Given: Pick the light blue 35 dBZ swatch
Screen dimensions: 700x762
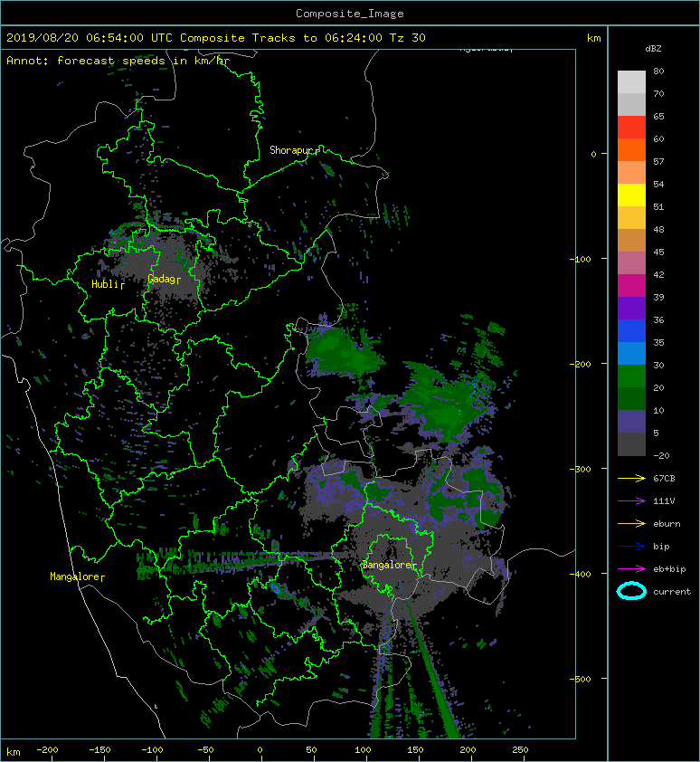Looking at the screenshot, I should tap(631, 354).
